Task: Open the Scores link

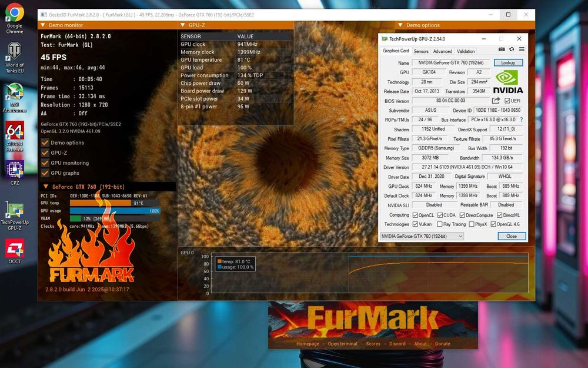Action: coord(373,344)
